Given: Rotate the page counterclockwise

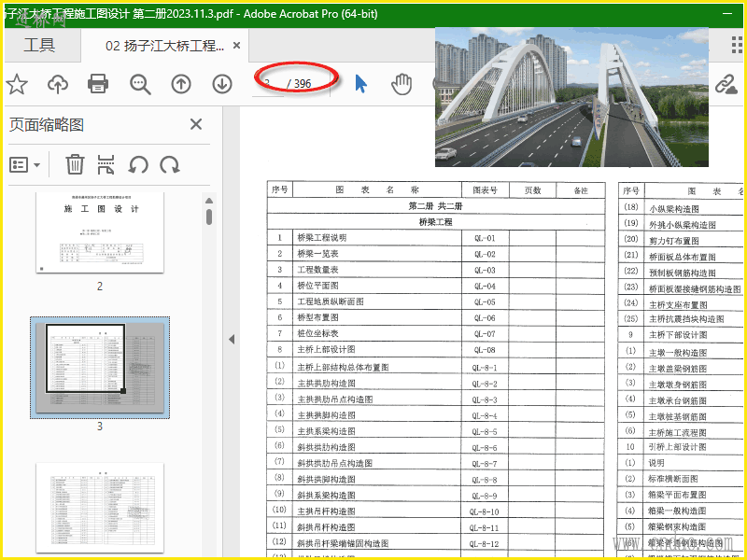Looking at the screenshot, I should pyautogui.click(x=138, y=165).
